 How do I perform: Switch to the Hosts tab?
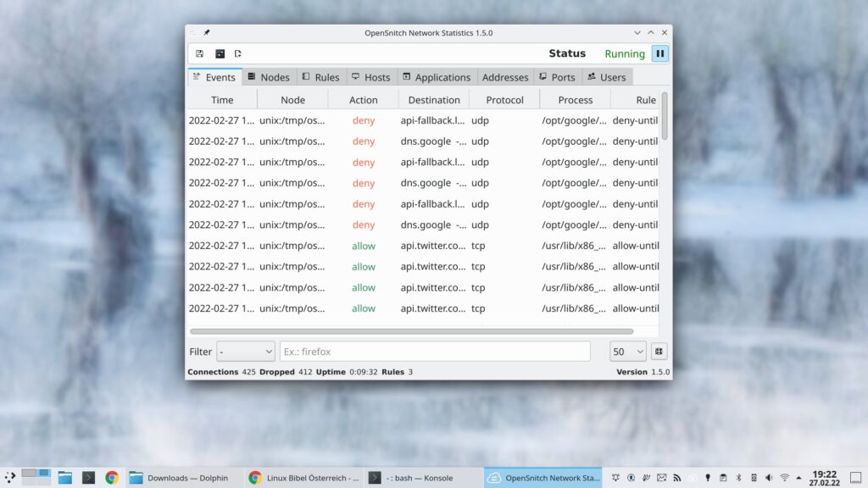371,77
